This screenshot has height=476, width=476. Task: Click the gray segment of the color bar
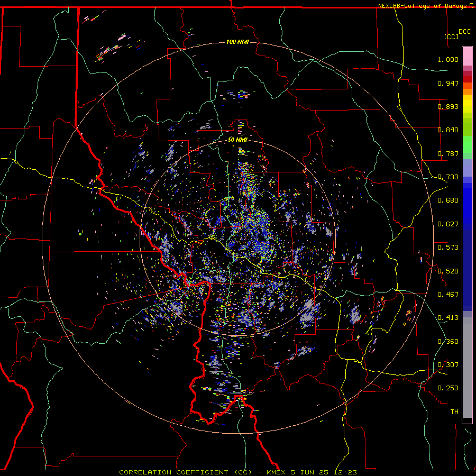(467, 368)
